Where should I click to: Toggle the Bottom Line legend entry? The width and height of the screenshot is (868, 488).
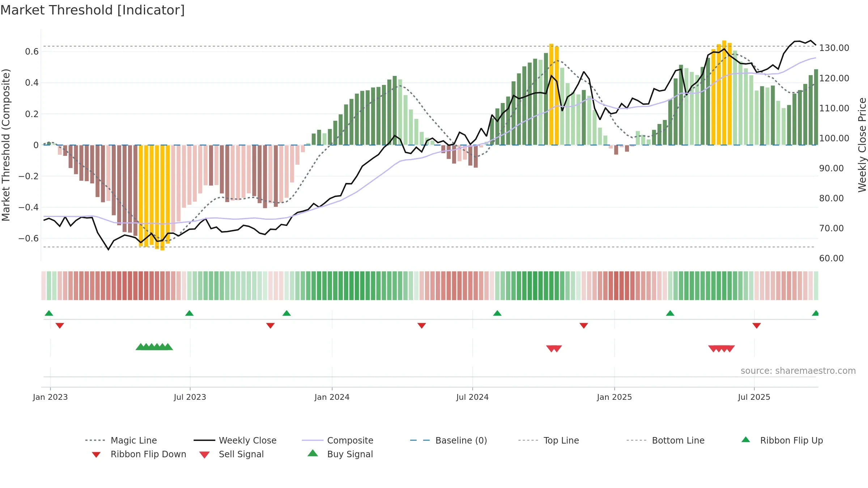click(x=665, y=440)
